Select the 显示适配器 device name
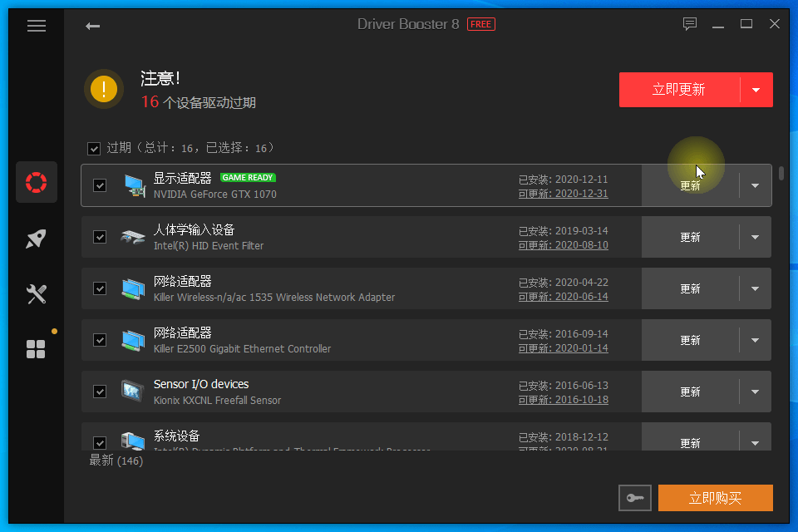Image resolution: width=798 pixels, height=532 pixels. (x=182, y=178)
